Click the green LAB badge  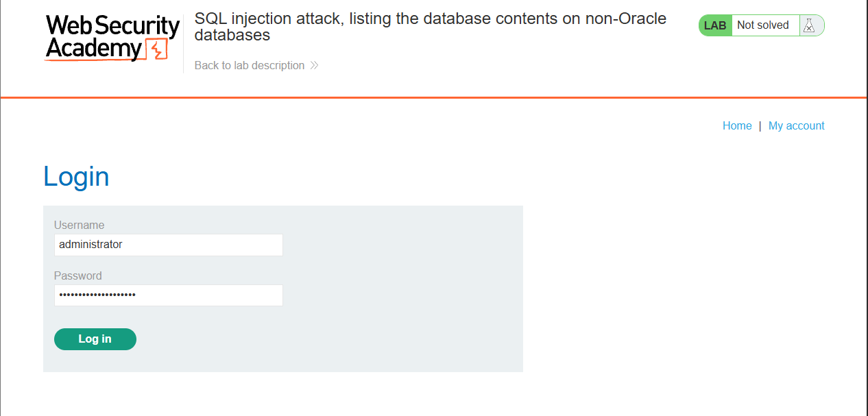715,25
